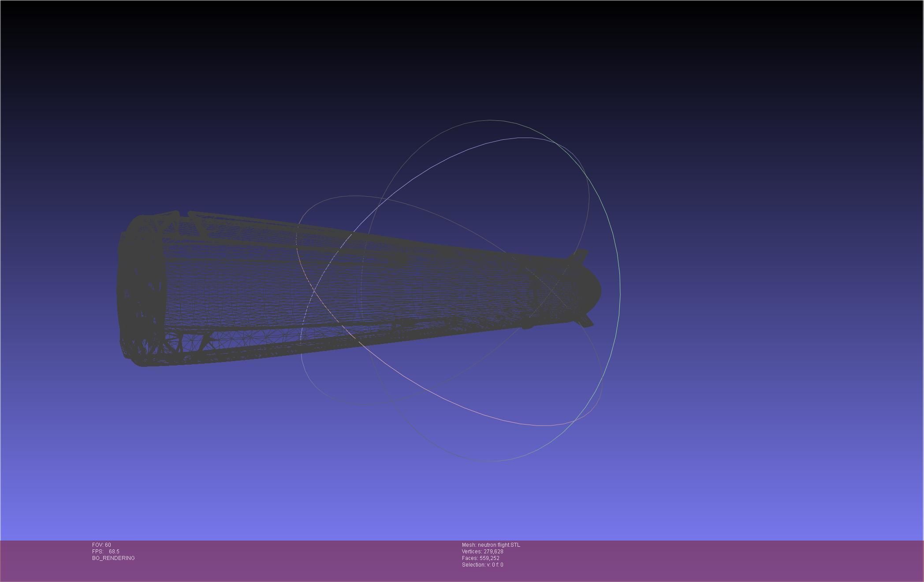Click the Selection: v: 0 f: 0 text
The width and height of the screenshot is (924, 582).
(482, 565)
